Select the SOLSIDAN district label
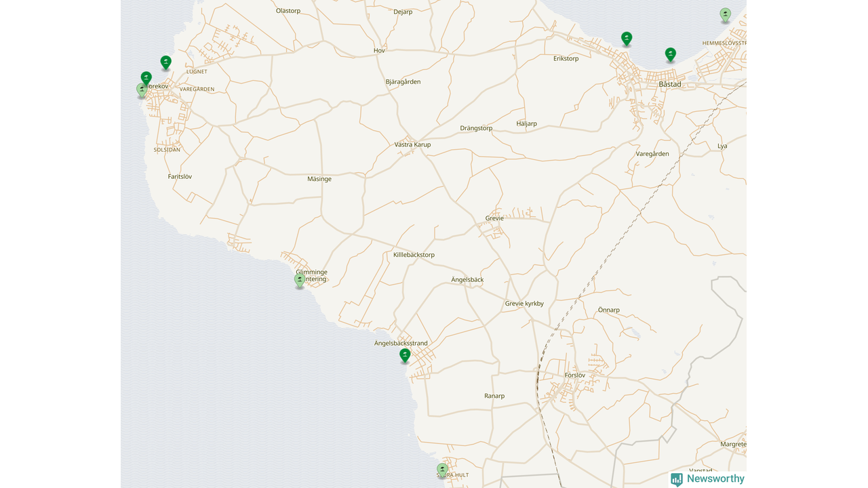This screenshot has height=488, width=868. (x=167, y=150)
